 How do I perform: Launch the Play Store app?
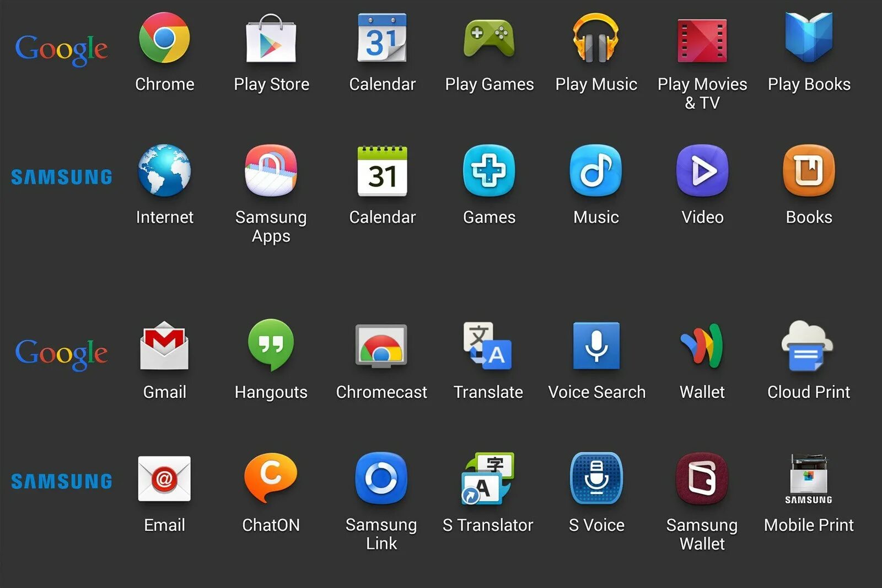tap(271, 38)
